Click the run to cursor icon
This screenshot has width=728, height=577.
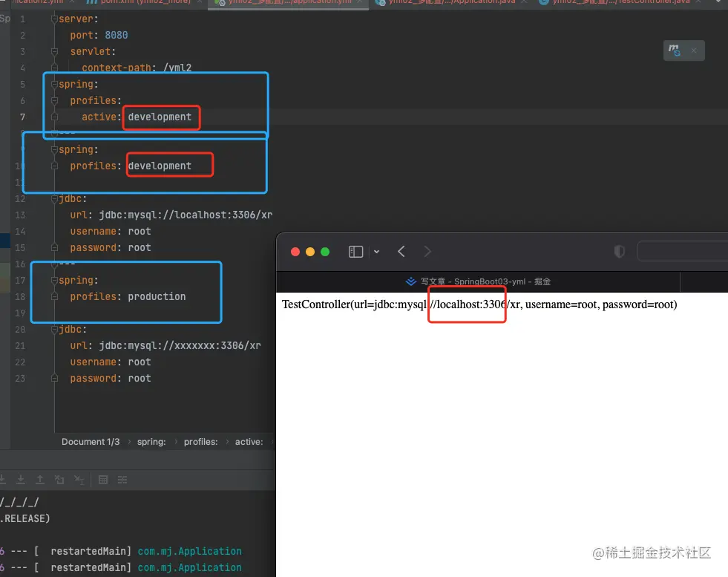pyautogui.click(x=79, y=480)
